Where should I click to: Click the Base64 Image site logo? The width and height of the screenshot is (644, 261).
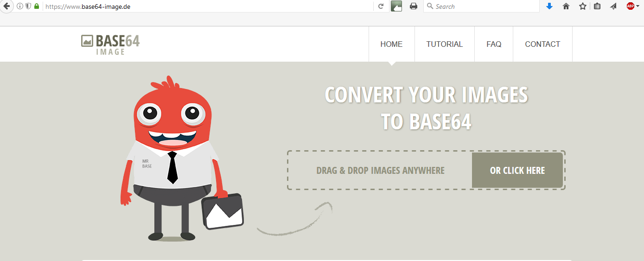[x=110, y=45]
